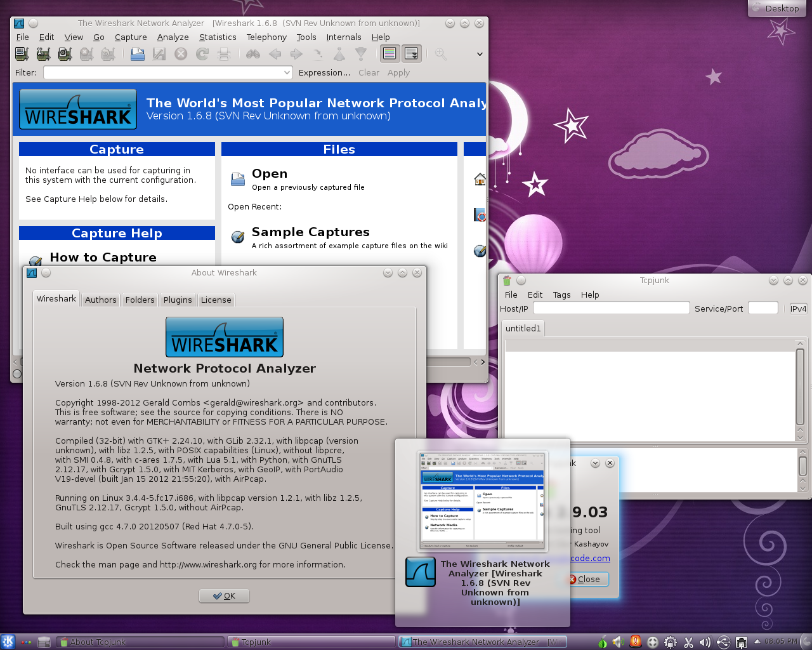Click the zoom in magnifier icon
812x650 pixels.
point(441,54)
